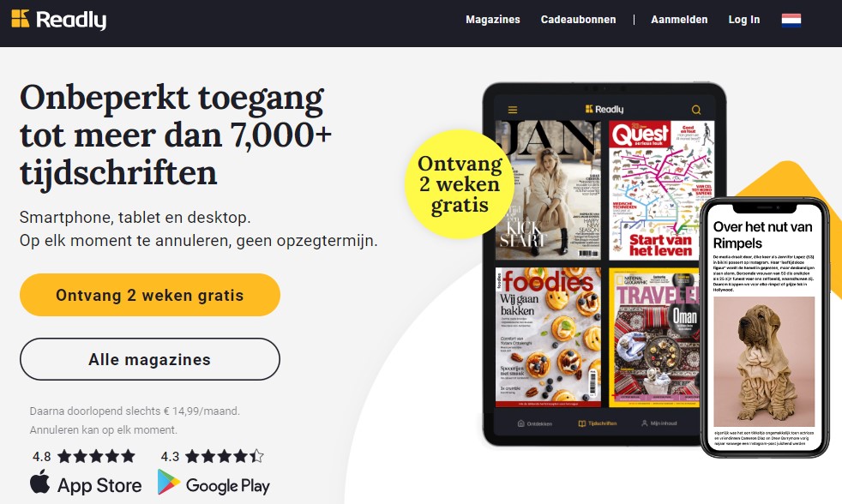Image resolution: width=842 pixels, height=504 pixels.
Task: Go to Cadeaubonnen in the navigation
Action: coord(578,20)
